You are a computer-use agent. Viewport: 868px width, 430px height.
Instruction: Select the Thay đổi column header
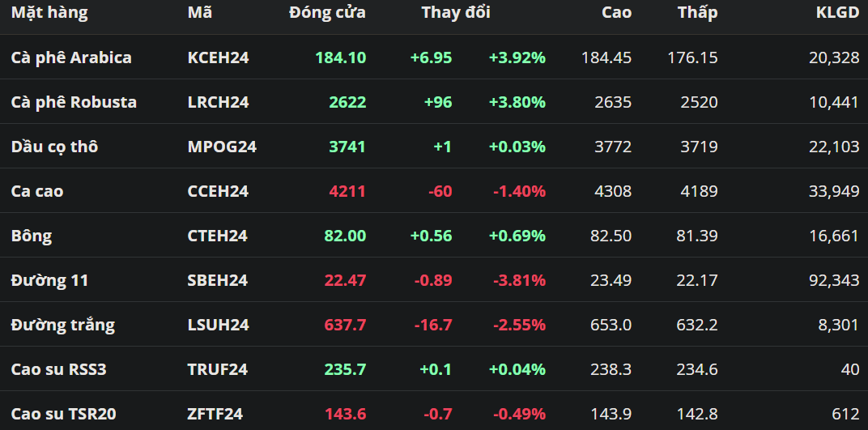(x=456, y=13)
